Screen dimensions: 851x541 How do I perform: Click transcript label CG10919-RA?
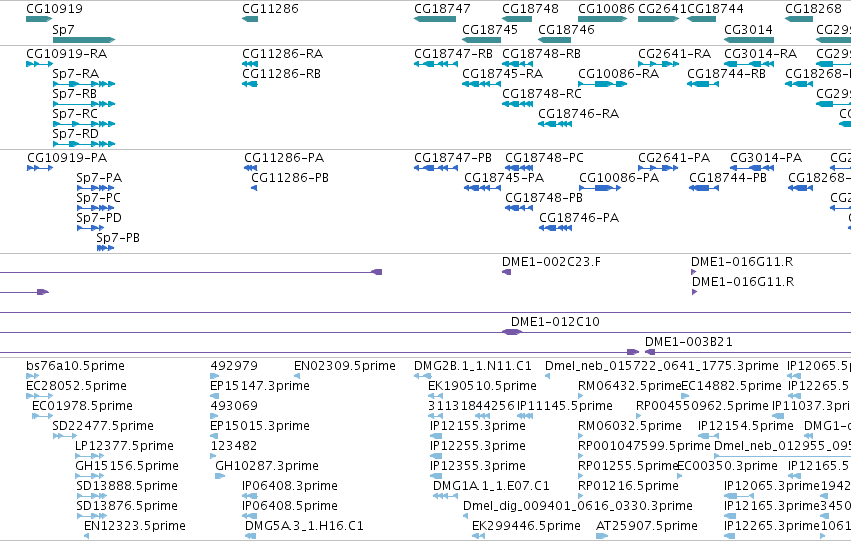coord(66,54)
